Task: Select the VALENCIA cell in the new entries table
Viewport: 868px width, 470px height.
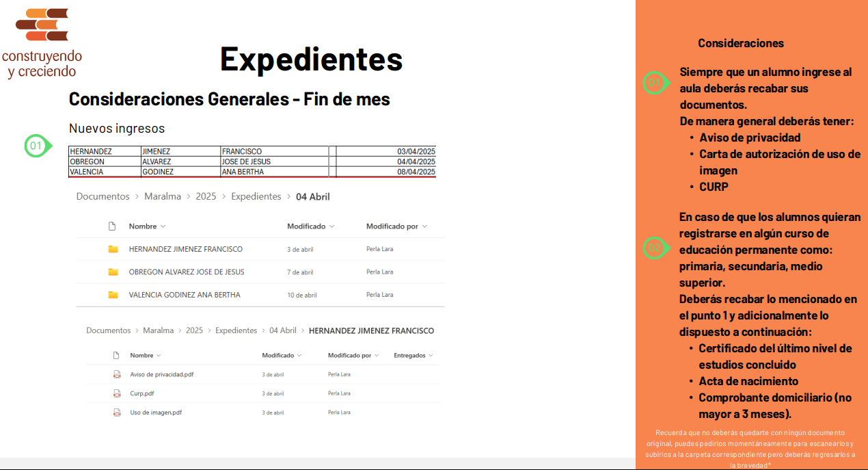Action: click(87, 172)
